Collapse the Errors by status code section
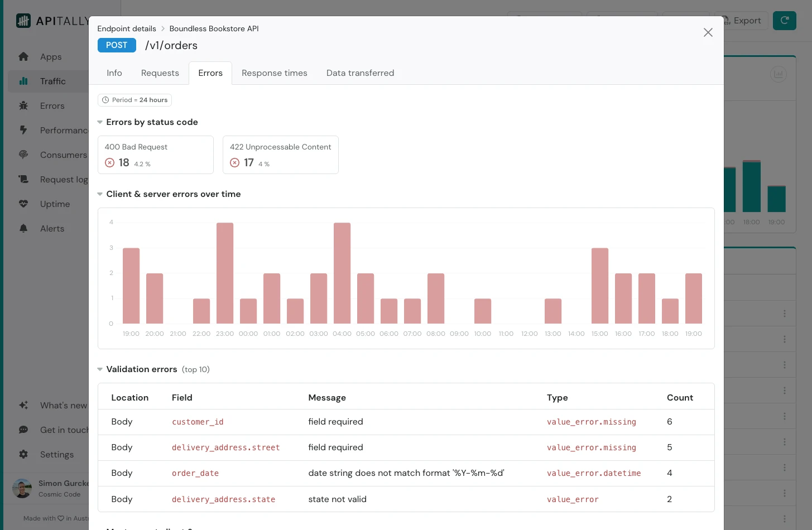Viewport: 812px width, 530px height. pyautogui.click(x=100, y=122)
